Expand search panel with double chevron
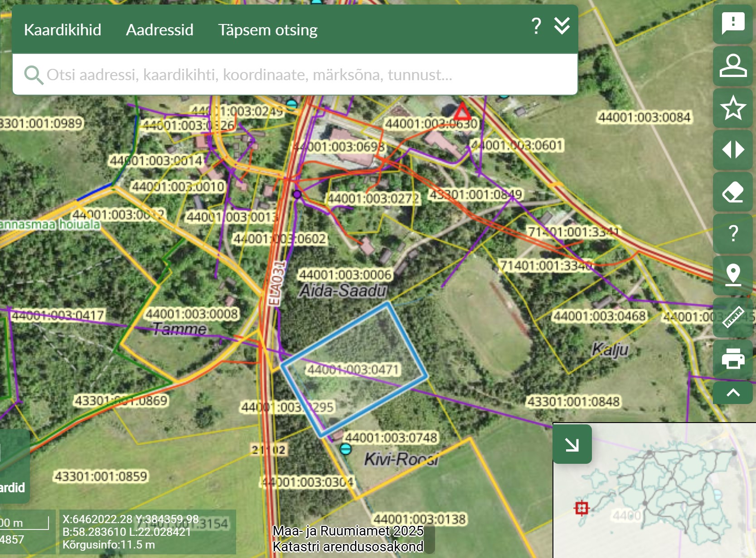Screen dimensions: 756x558 click(x=562, y=26)
